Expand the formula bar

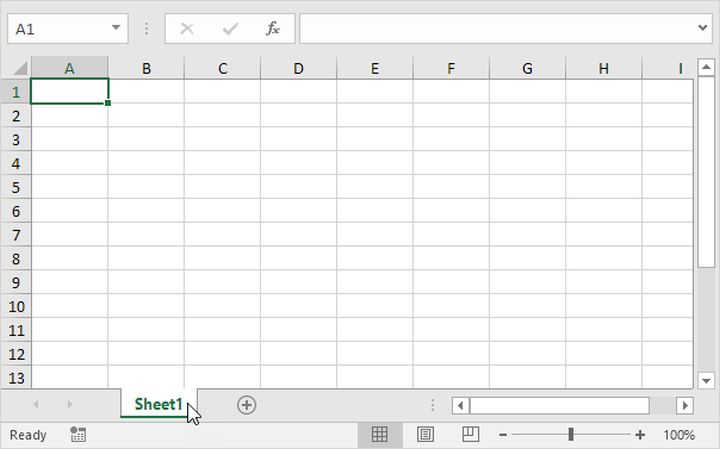pos(703,28)
